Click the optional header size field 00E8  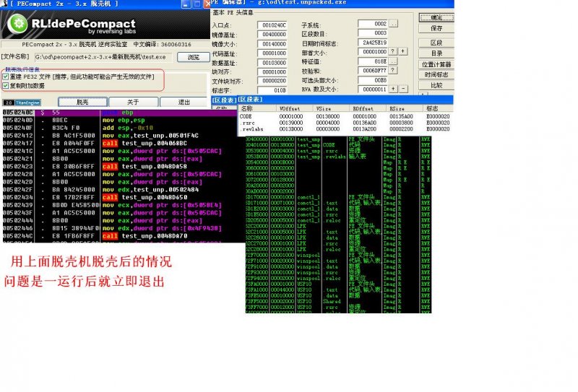373,80
